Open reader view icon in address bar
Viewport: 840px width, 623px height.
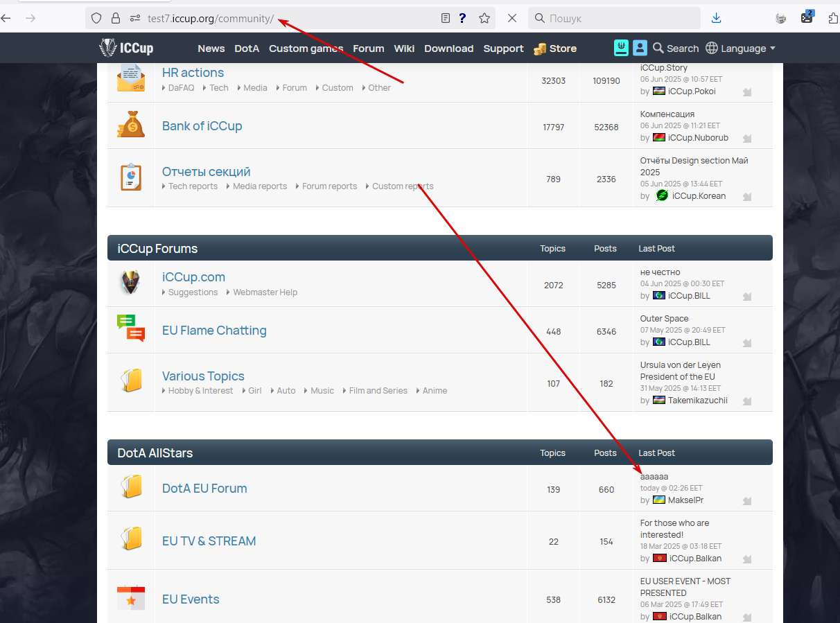pos(446,18)
